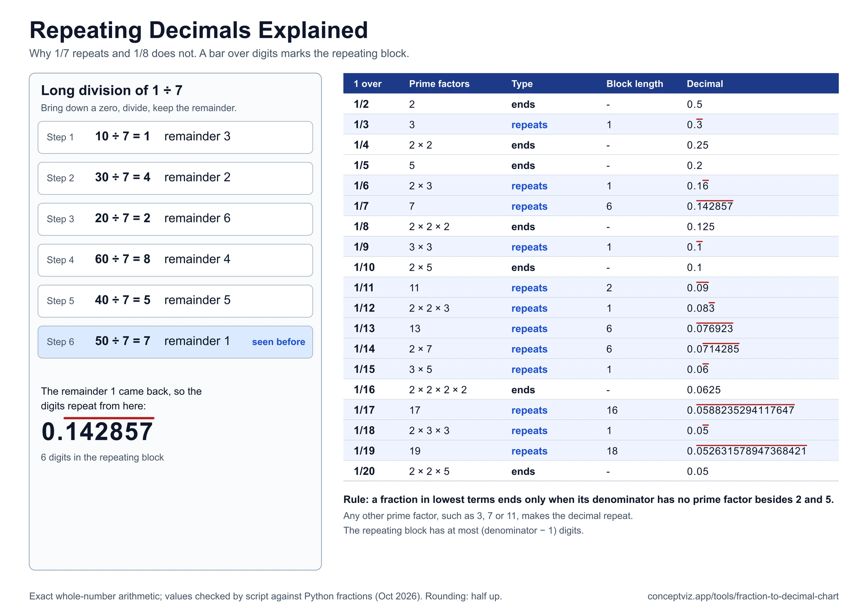Select the Step 2 row '30 ÷ 7 = 4'
This screenshot has width=868, height=614.
(x=175, y=178)
